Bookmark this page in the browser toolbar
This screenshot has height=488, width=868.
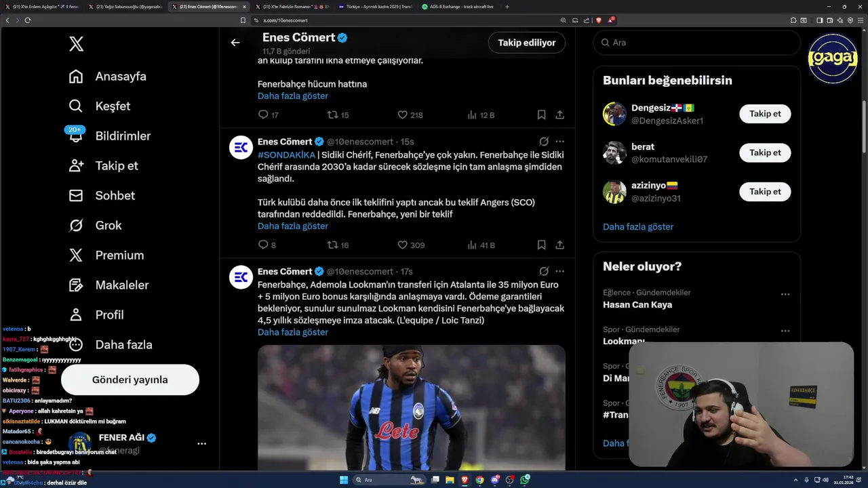243,20
